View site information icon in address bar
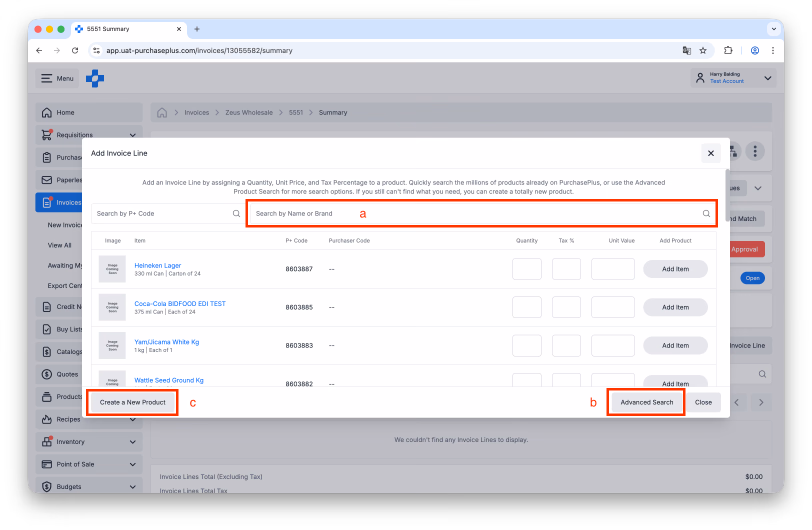The width and height of the screenshot is (812, 530). click(97, 50)
